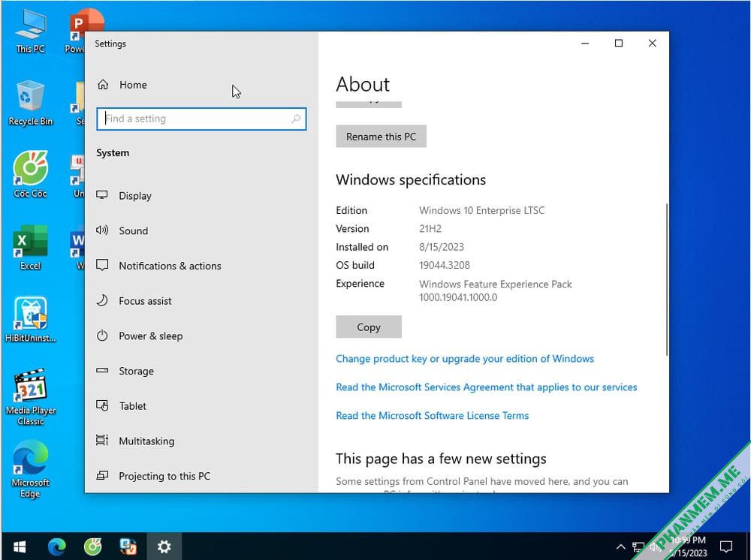Open Cốc Cốc from the taskbar
Image resolution: width=751 pixels, height=560 pixels.
92,546
